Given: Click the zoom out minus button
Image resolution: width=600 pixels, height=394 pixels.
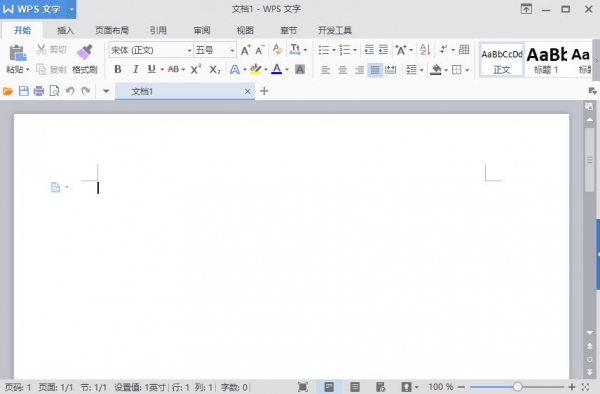Looking at the screenshot, I should [461, 387].
